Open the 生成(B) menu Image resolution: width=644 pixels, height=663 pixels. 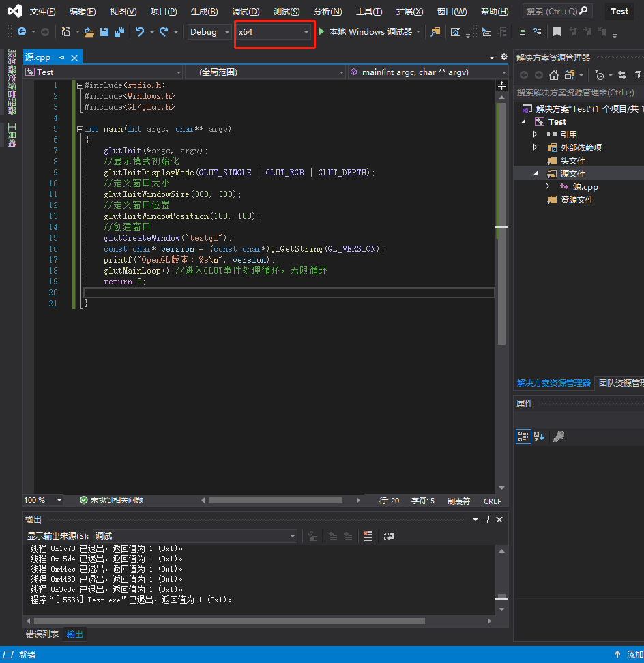click(x=204, y=12)
